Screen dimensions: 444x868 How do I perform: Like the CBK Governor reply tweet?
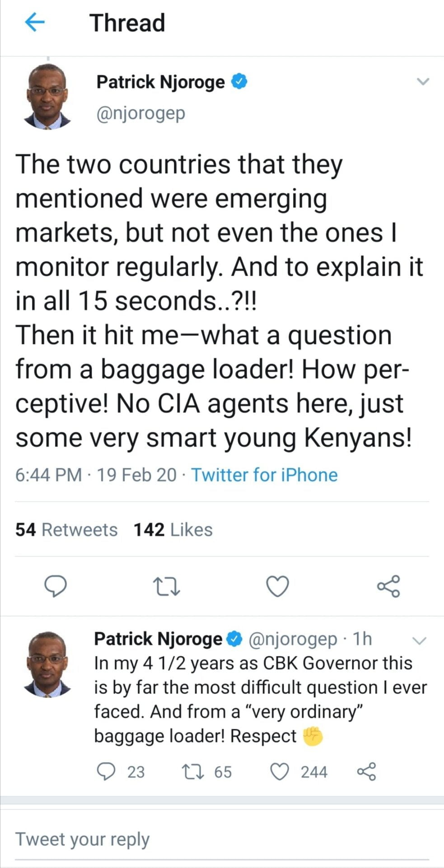coord(279,772)
